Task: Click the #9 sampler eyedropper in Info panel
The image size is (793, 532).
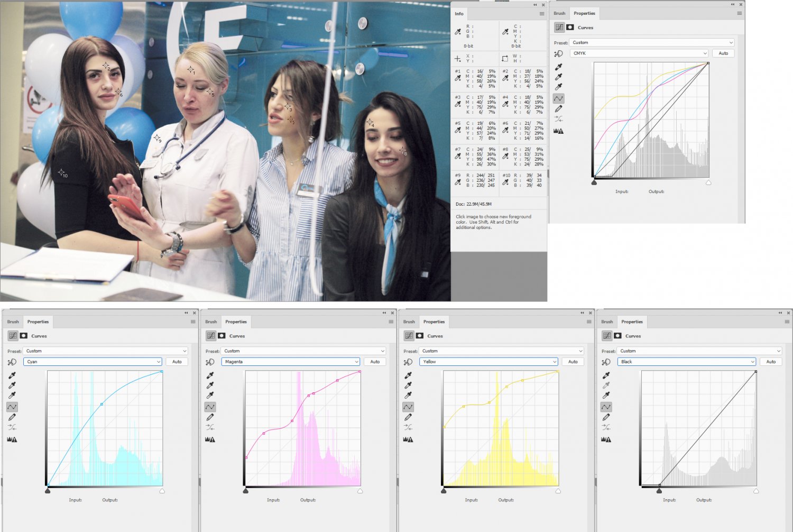Action: pyautogui.click(x=458, y=182)
